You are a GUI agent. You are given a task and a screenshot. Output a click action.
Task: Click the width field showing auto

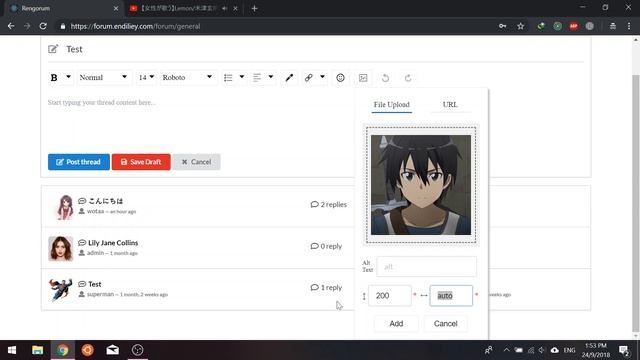(451, 296)
